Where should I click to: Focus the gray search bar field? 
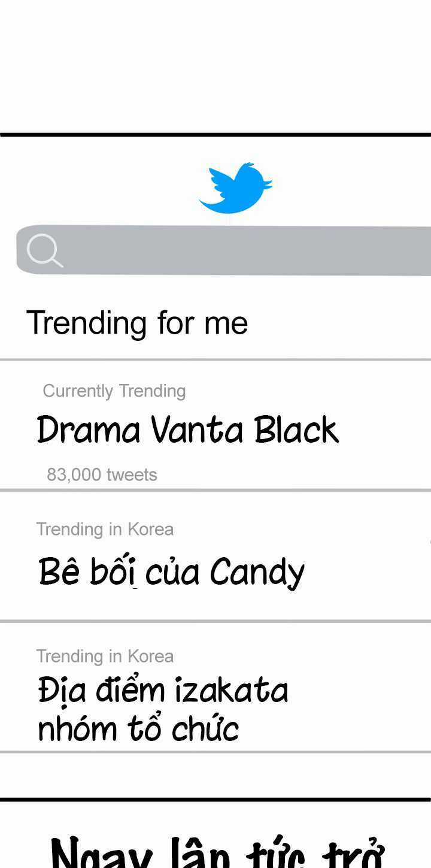[239, 250]
